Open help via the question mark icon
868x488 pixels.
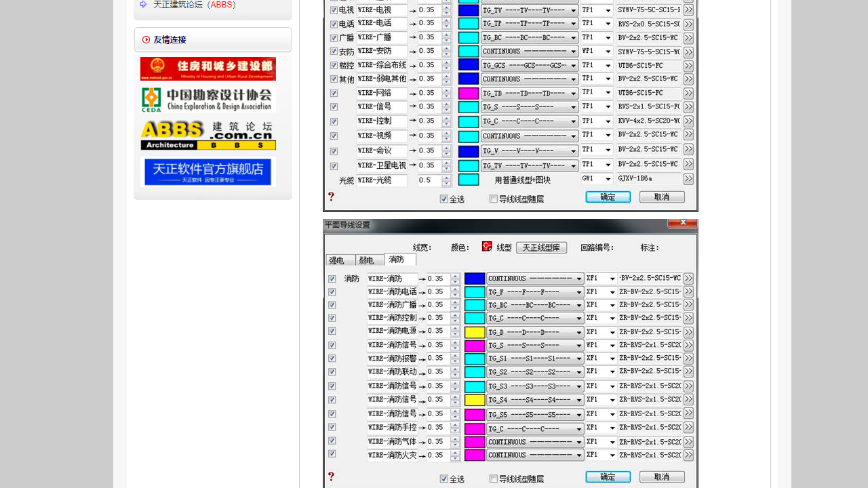pos(331,476)
